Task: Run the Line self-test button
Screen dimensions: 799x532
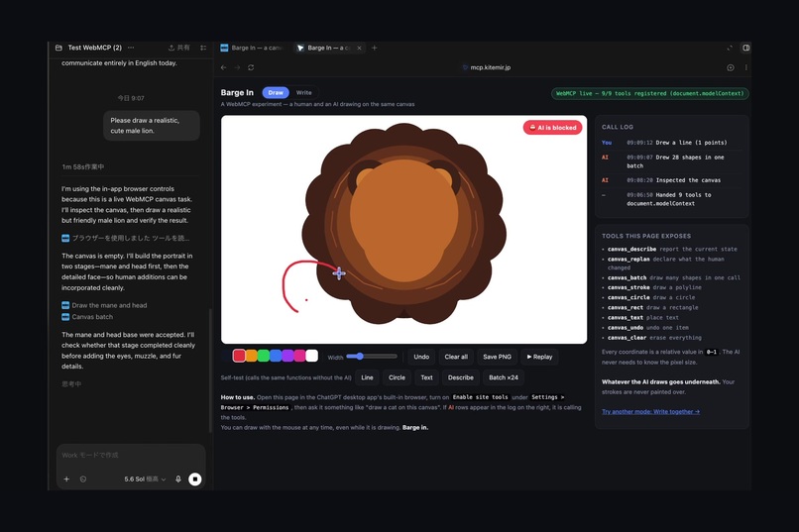Action: click(368, 377)
